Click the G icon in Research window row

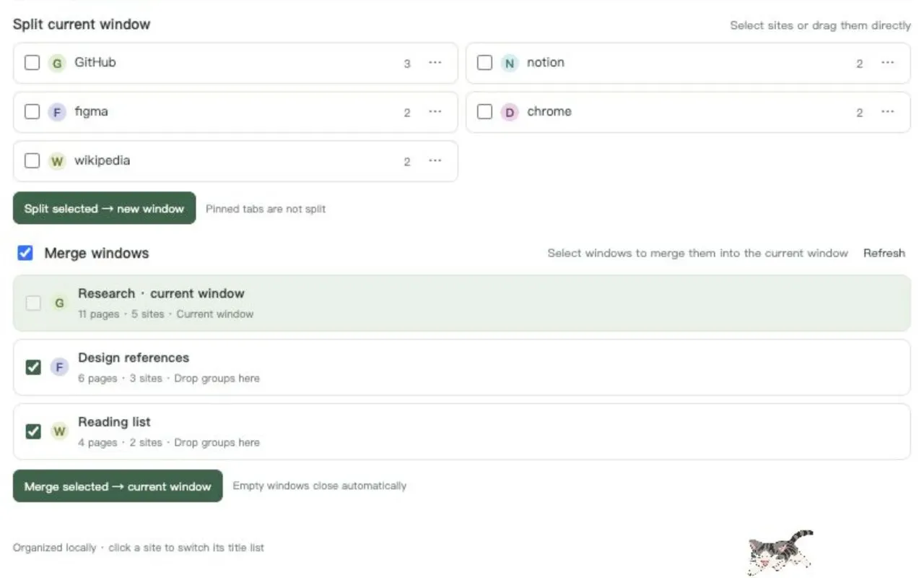pyautogui.click(x=59, y=303)
